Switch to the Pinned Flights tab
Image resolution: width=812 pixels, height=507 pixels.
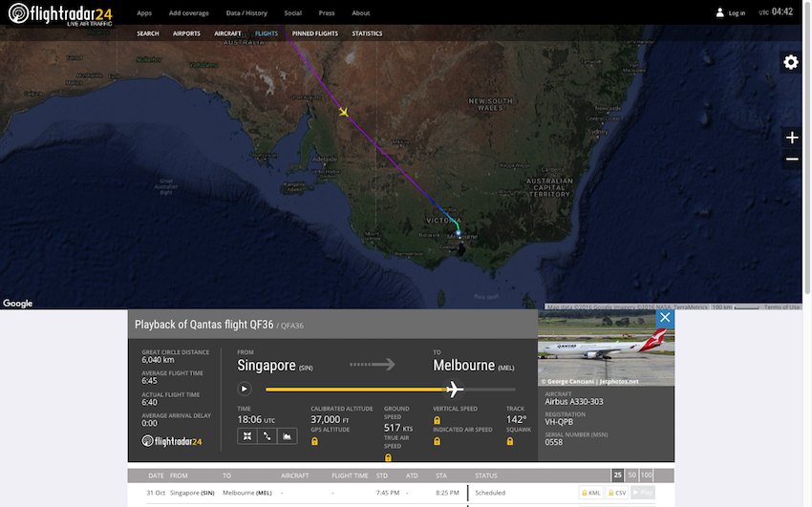click(x=315, y=33)
